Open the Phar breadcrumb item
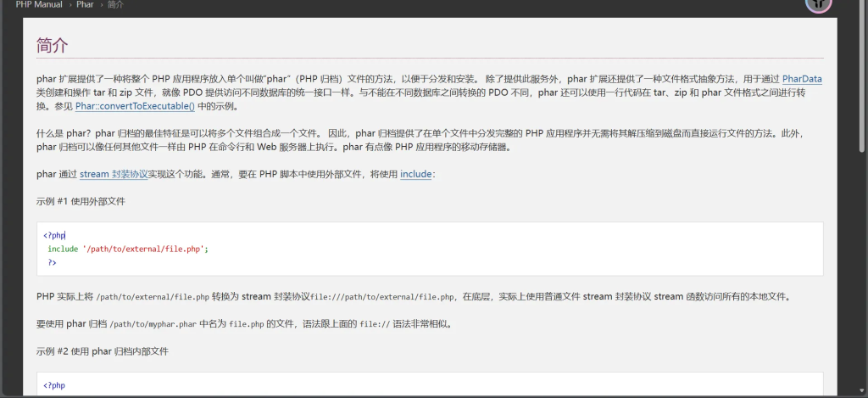This screenshot has width=868, height=398. point(85,4)
